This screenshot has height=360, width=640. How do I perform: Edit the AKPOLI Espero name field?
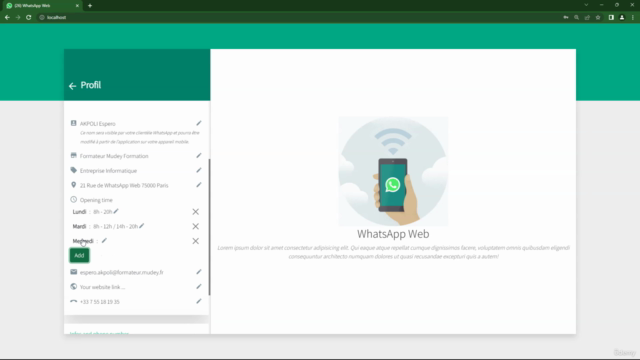pyautogui.click(x=199, y=123)
